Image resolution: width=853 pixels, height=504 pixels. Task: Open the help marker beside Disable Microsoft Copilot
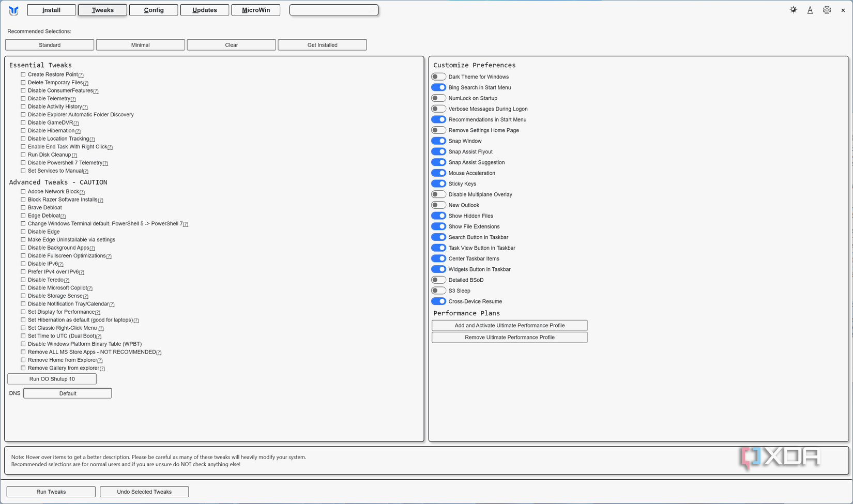coord(90,288)
